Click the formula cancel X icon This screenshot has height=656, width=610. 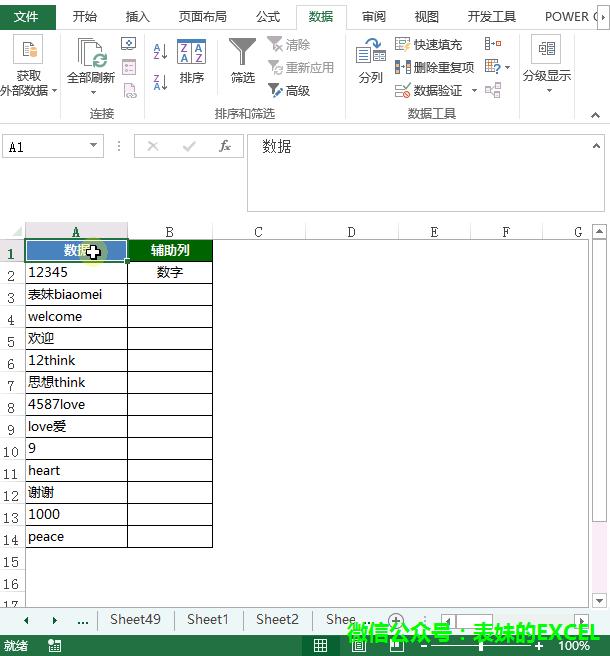(x=153, y=146)
